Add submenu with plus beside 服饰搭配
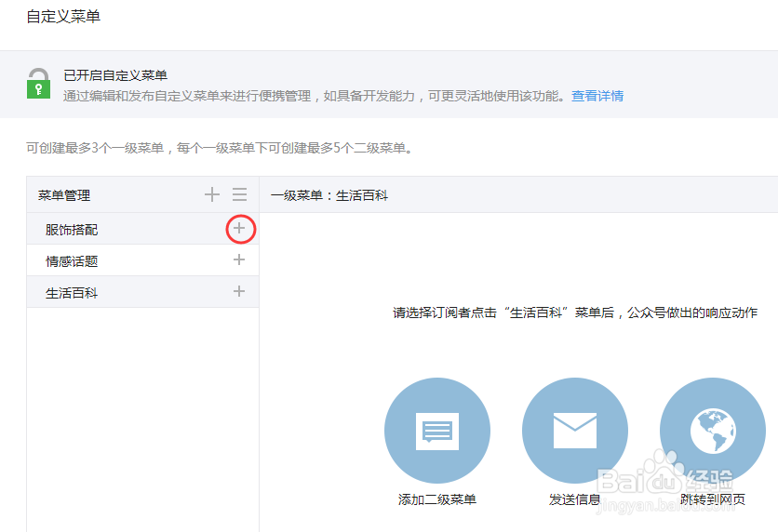Image resolution: width=778 pixels, height=532 pixels. tap(239, 228)
